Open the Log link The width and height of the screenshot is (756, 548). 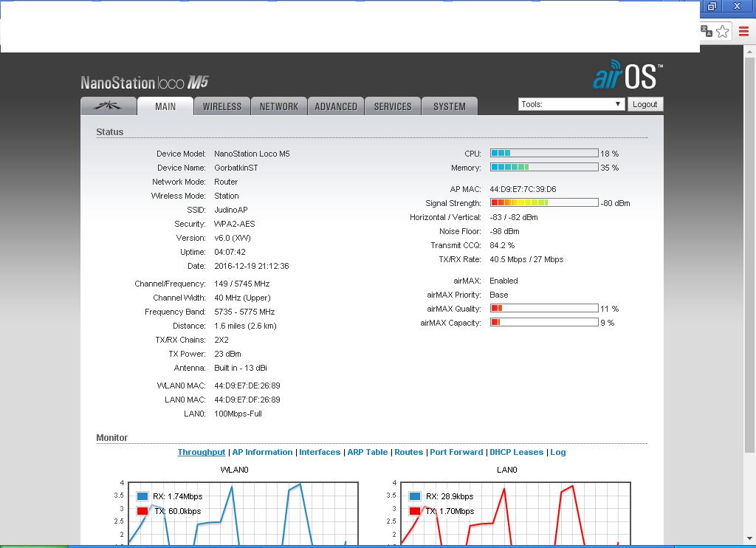(558, 452)
